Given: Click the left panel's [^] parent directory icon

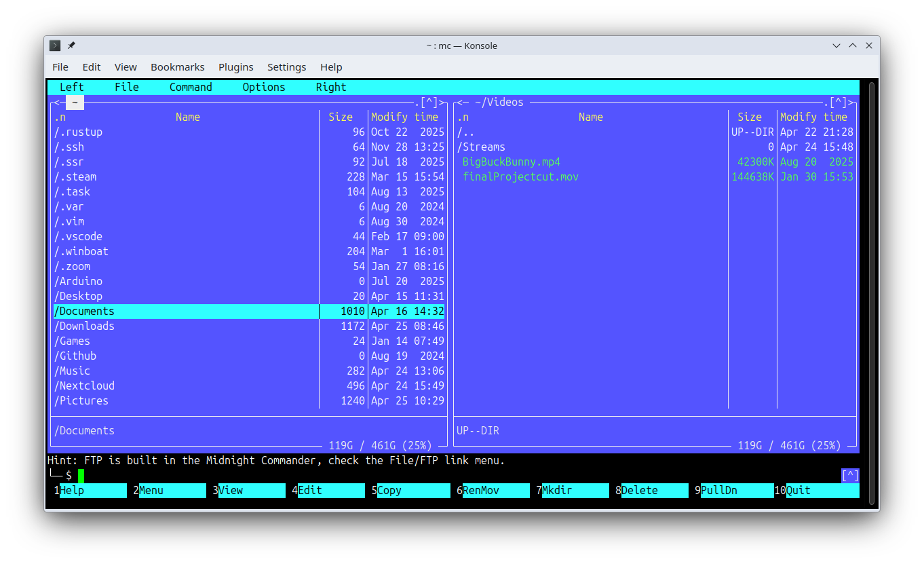Looking at the screenshot, I should coord(429,102).
